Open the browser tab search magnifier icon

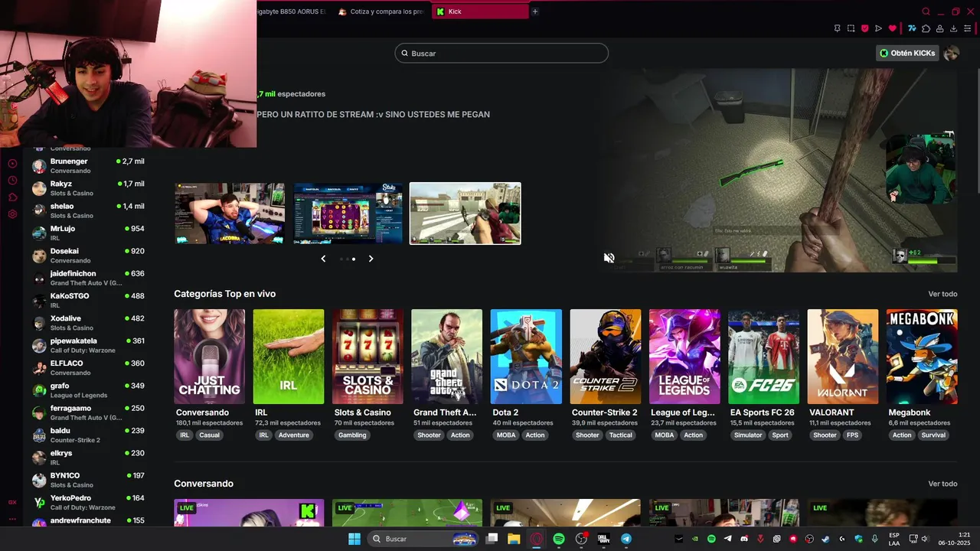point(926,11)
